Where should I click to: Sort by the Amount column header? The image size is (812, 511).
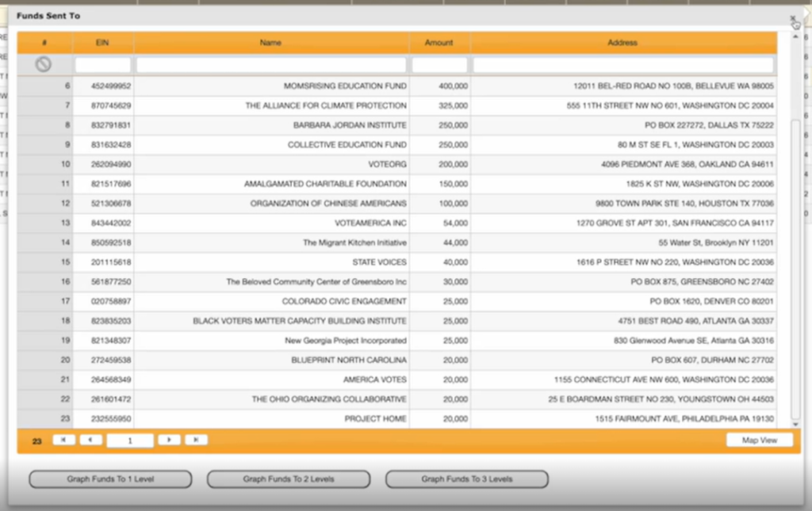pos(439,43)
